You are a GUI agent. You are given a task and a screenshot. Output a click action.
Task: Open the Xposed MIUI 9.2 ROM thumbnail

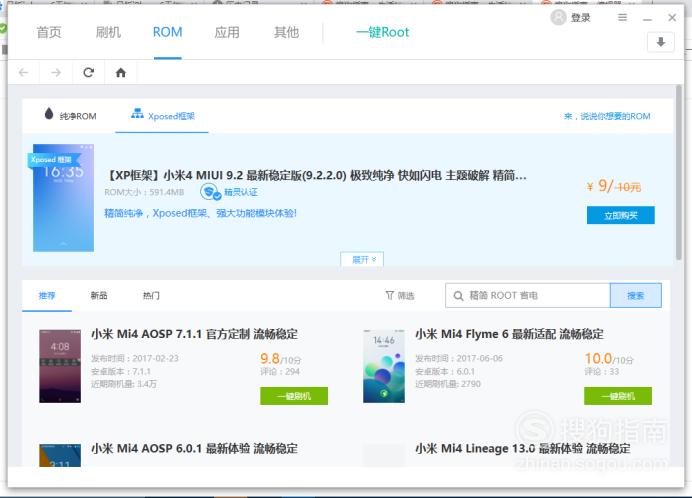(64, 198)
